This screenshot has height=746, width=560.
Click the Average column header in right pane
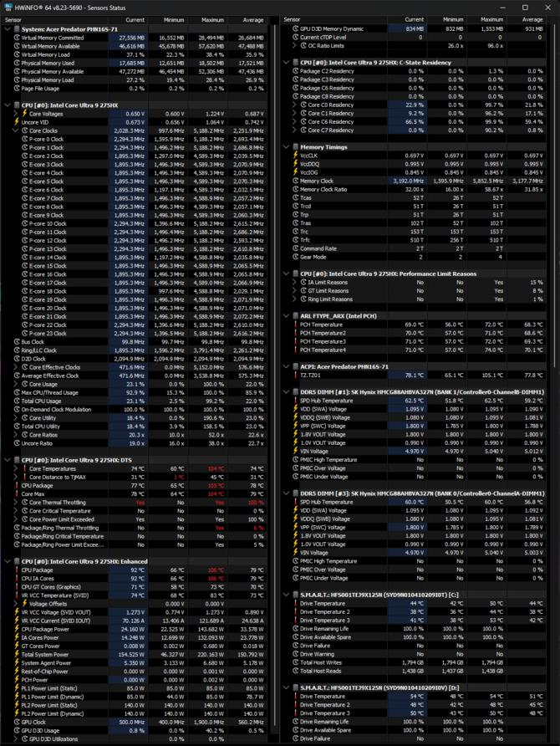(533, 18)
